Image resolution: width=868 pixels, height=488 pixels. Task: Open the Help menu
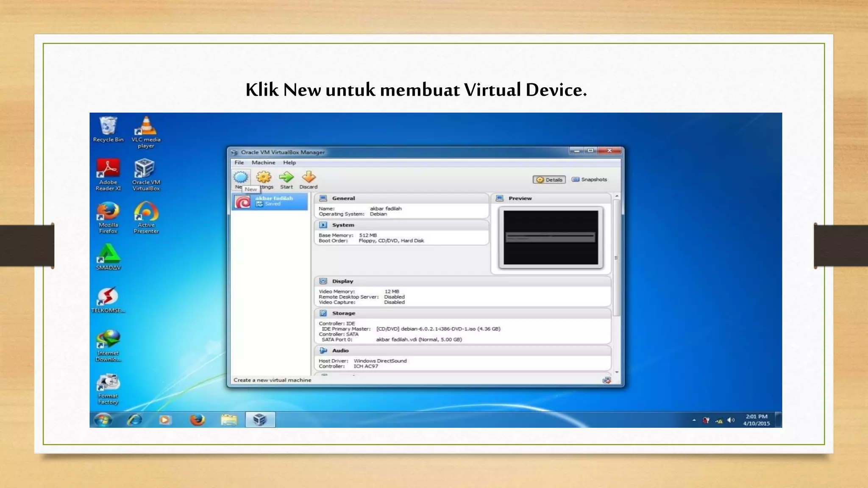coord(289,163)
